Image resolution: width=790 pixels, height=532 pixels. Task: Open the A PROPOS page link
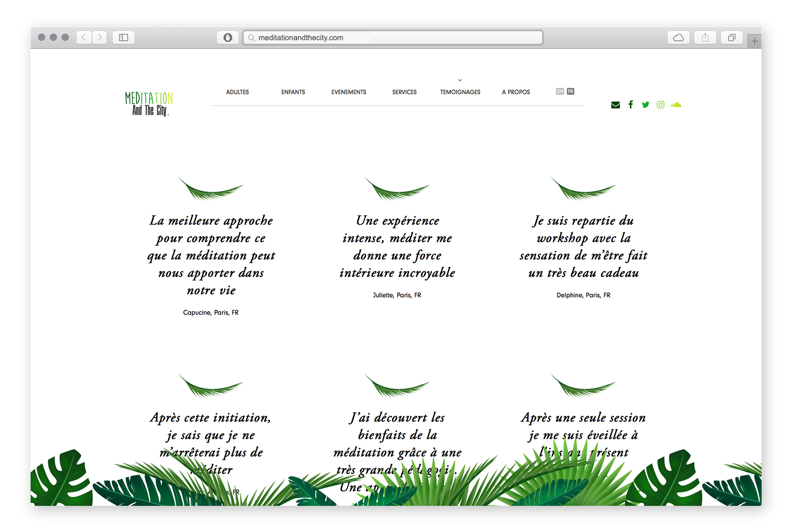(x=516, y=92)
